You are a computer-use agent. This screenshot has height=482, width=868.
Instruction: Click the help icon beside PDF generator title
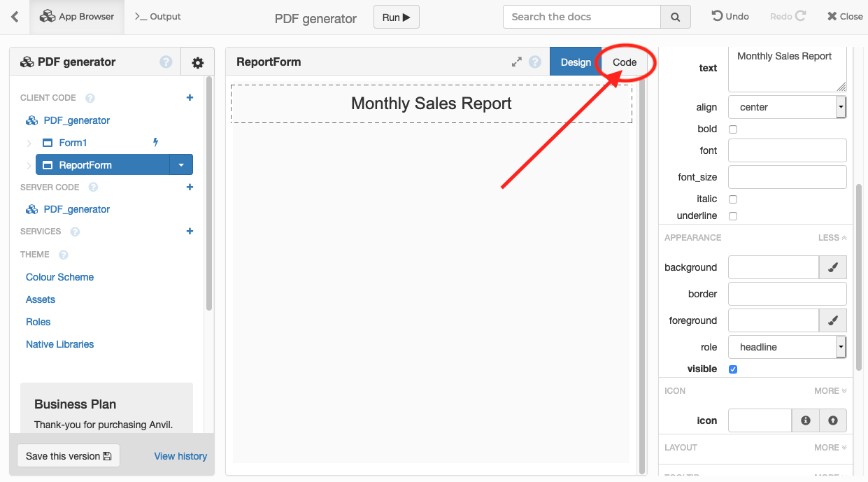coord(166,62)
